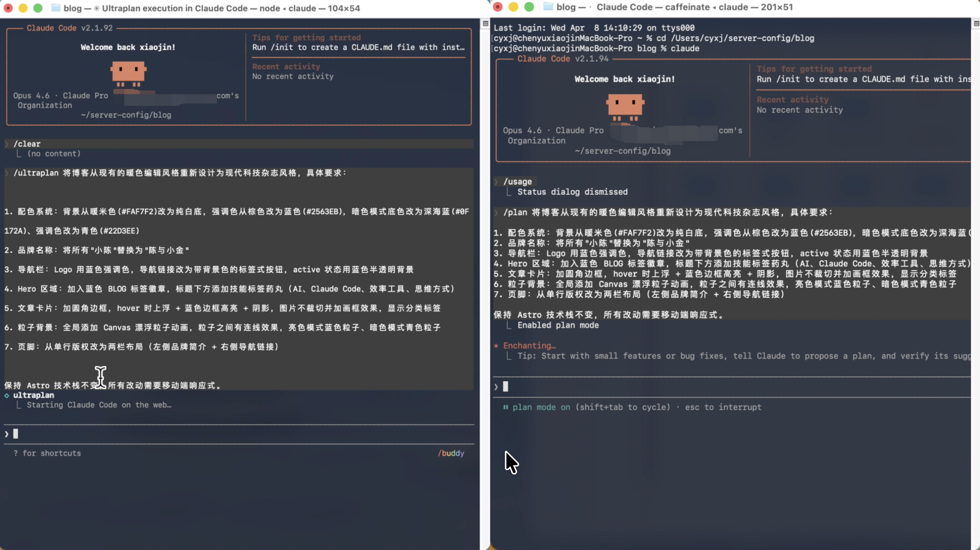
Task: Click the '? for shortcuts' hint
Action: pos(47,453)
